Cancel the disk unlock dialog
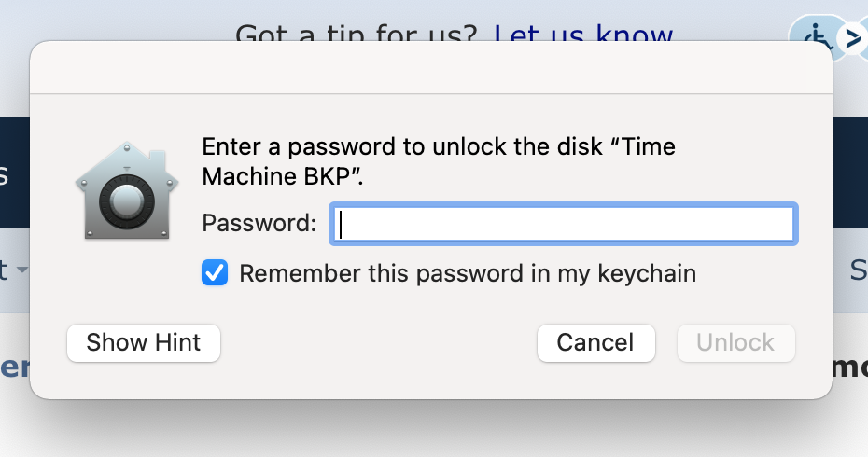Image resolution: width=868 pixels, height=457 pixels. click(595, 343)
